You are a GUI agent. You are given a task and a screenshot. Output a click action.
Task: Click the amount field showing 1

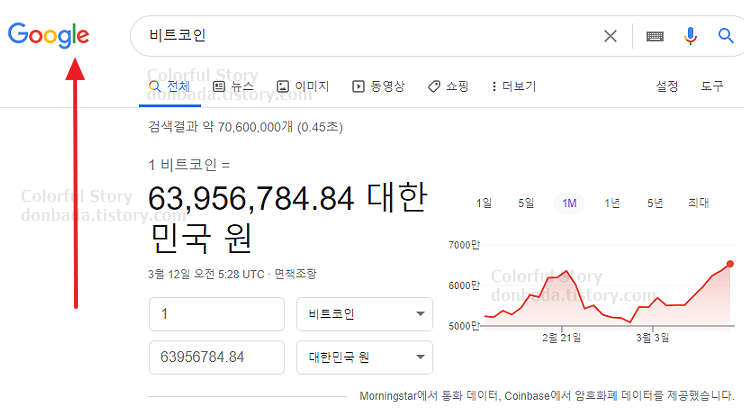click(x=217, y=314)
